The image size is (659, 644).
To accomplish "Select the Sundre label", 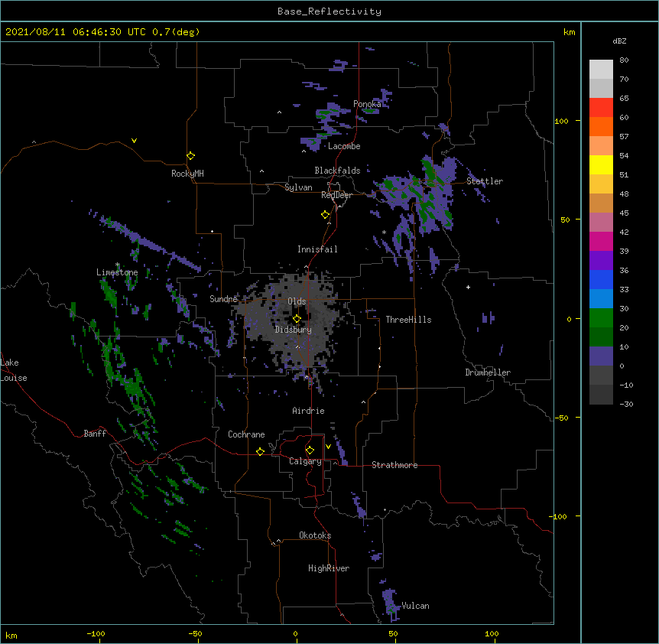I will coord(223,299).
